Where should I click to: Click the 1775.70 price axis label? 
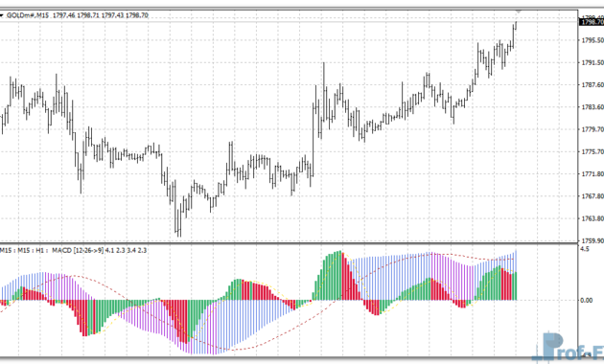click(x=592, y=151)
